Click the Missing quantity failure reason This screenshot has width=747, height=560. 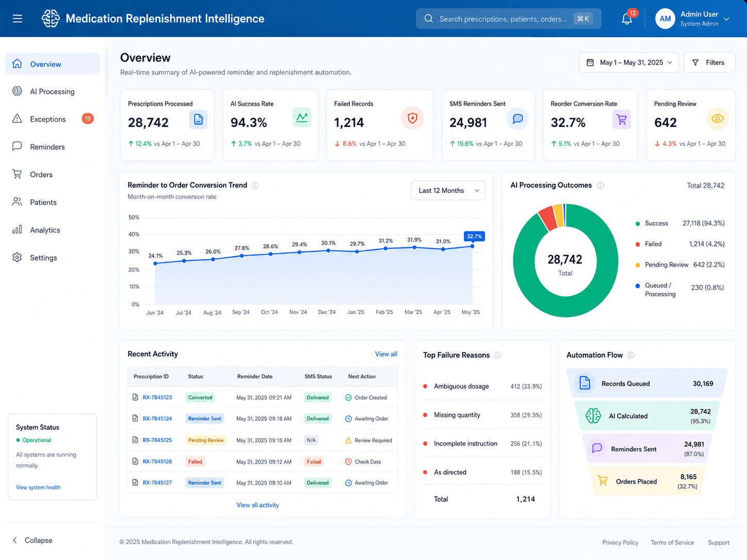coord(457,415)
